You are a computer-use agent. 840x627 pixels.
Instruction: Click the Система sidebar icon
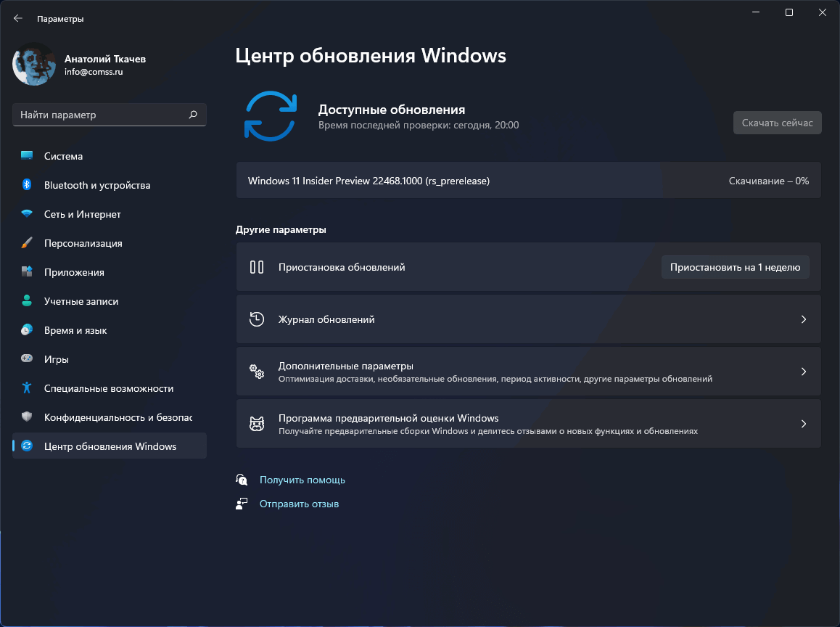[x=26, y=156]
